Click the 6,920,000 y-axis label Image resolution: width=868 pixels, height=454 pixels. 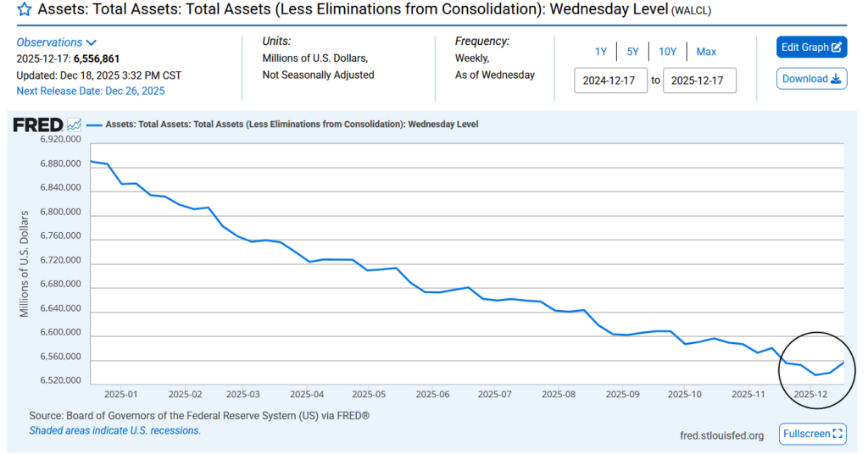[60, 140]
